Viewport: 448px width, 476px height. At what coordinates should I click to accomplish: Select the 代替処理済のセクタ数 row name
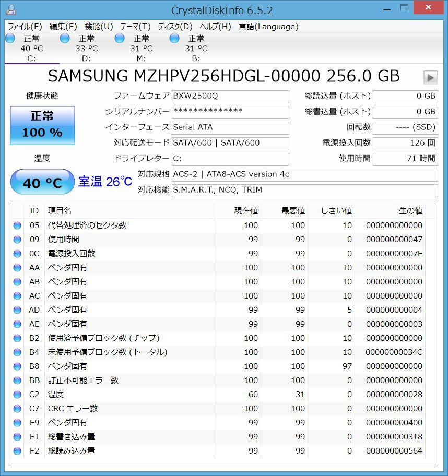coord(87,225)
